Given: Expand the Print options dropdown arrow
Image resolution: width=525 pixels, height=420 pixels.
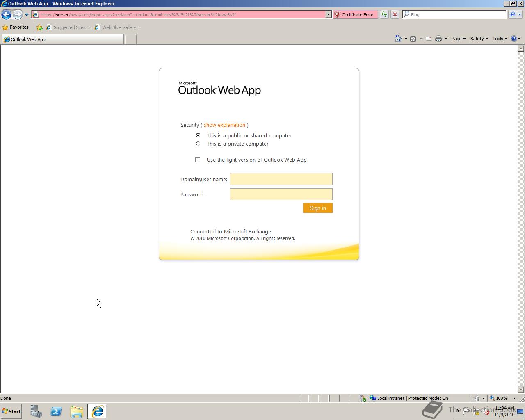Looking at the screenshot, I should tap(446, 39).
